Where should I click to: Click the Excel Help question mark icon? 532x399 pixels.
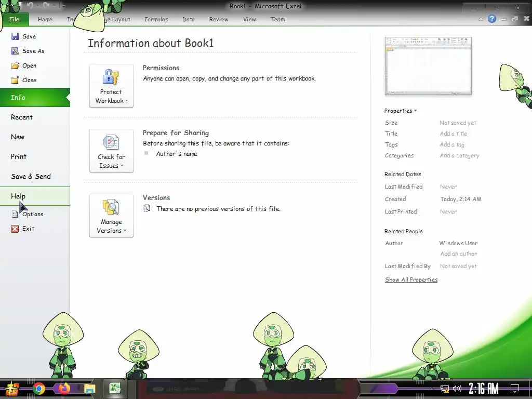491,19
